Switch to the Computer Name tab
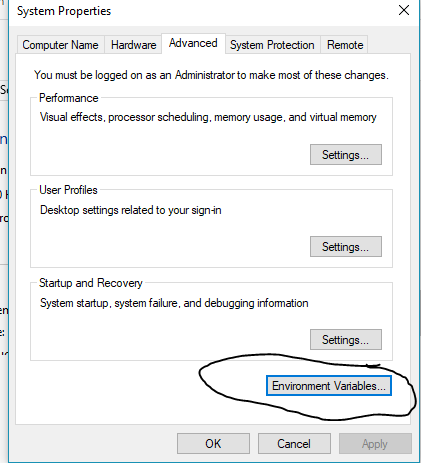 [x=60, y=45]
